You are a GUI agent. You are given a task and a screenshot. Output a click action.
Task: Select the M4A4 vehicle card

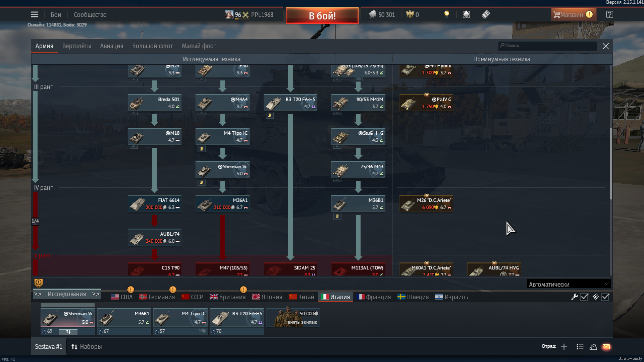point(222,103)
